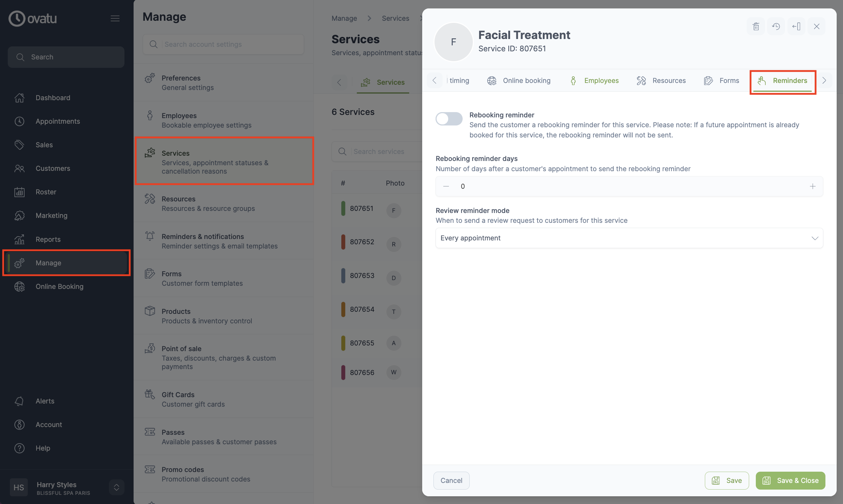Open Reminders & notifications settings
This screenshot has height=504, width=843.
(x=224, y=241)
